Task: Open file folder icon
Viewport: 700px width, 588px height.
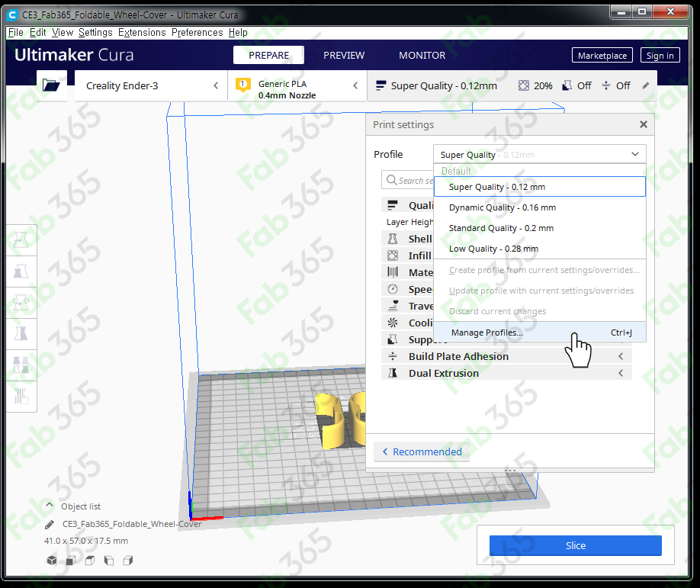Action: (51, 85)
